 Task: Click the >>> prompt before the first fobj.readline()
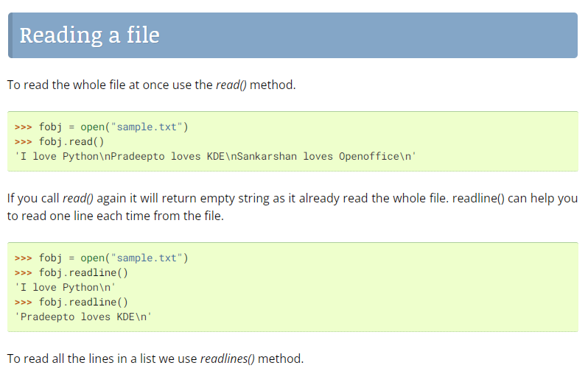24,272
